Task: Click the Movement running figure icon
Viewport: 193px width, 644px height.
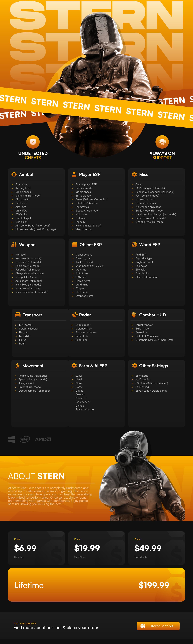Action: tap(17, 366)
